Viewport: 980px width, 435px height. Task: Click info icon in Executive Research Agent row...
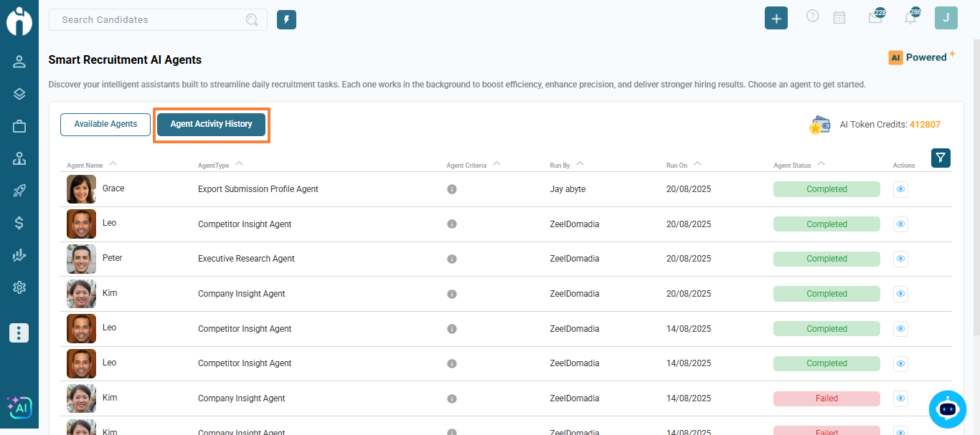452,259
